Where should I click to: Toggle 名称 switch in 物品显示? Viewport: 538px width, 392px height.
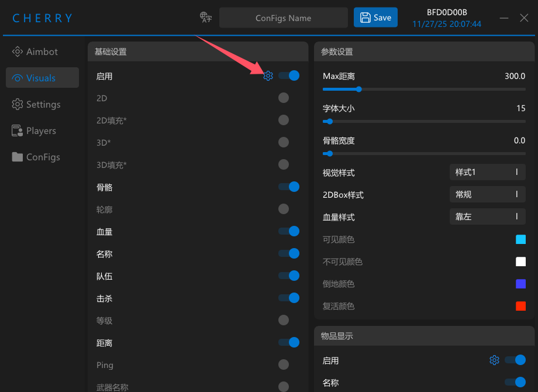point(515,382)
